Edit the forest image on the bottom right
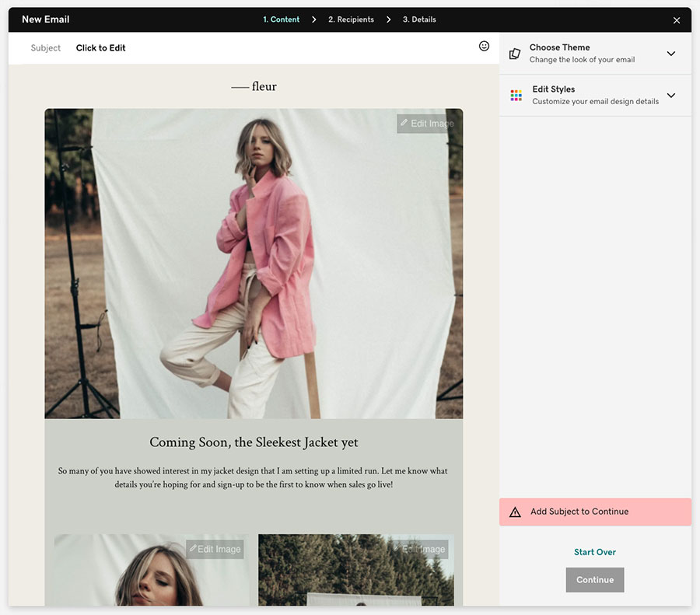The image size is (700, 615). coord(421,549)
